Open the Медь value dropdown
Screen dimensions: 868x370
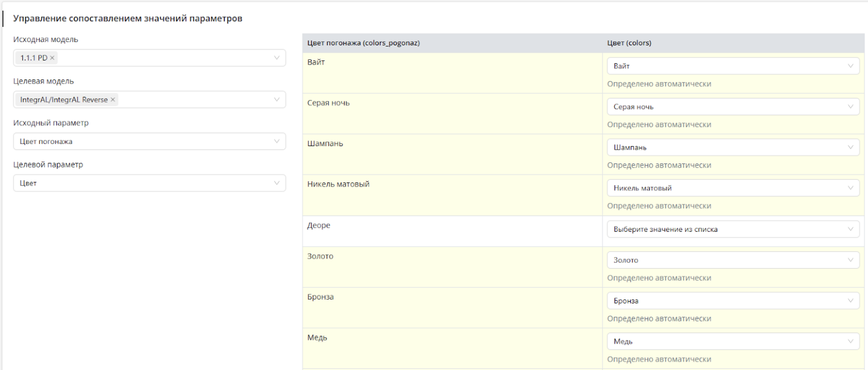[733, 341]
